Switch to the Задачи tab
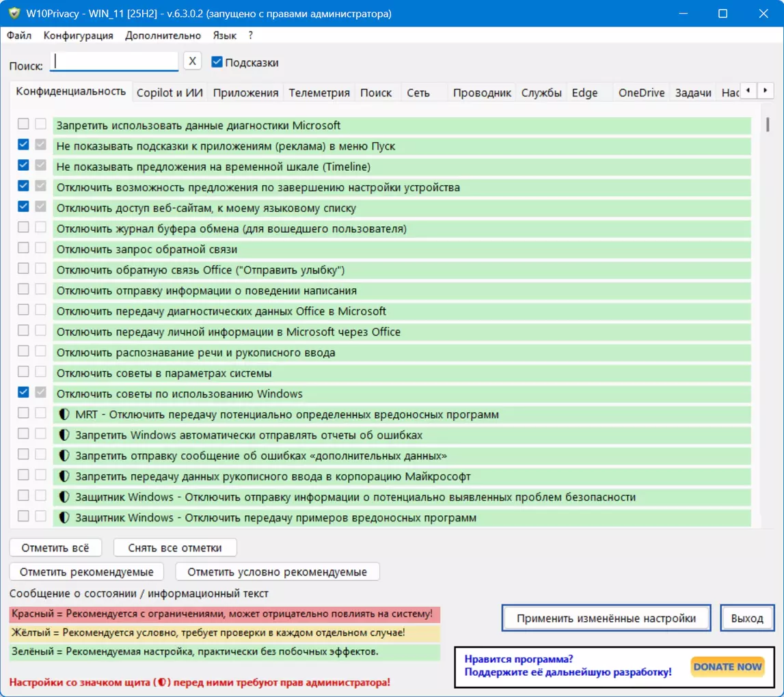Screen dimensions: 784x697 tap(693, 92)
